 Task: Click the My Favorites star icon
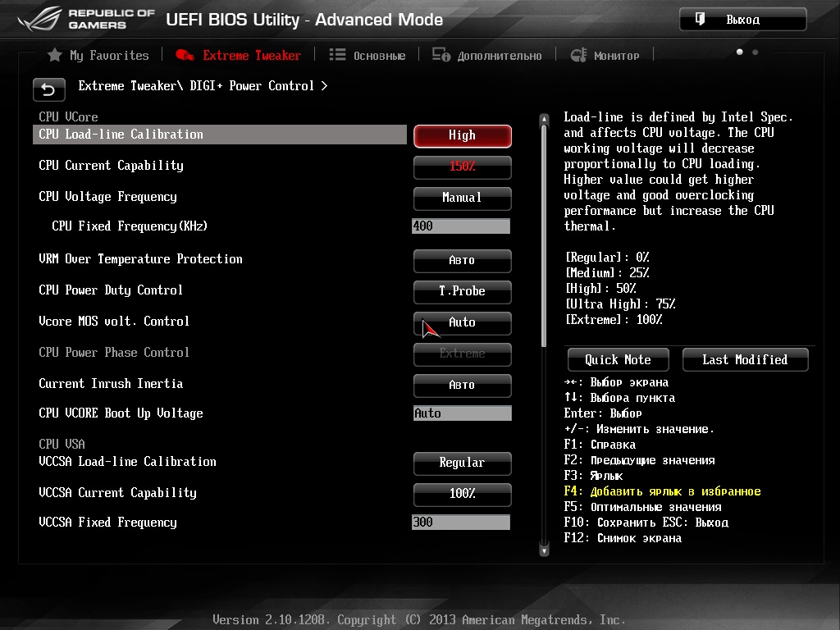[x=55, y=55]
